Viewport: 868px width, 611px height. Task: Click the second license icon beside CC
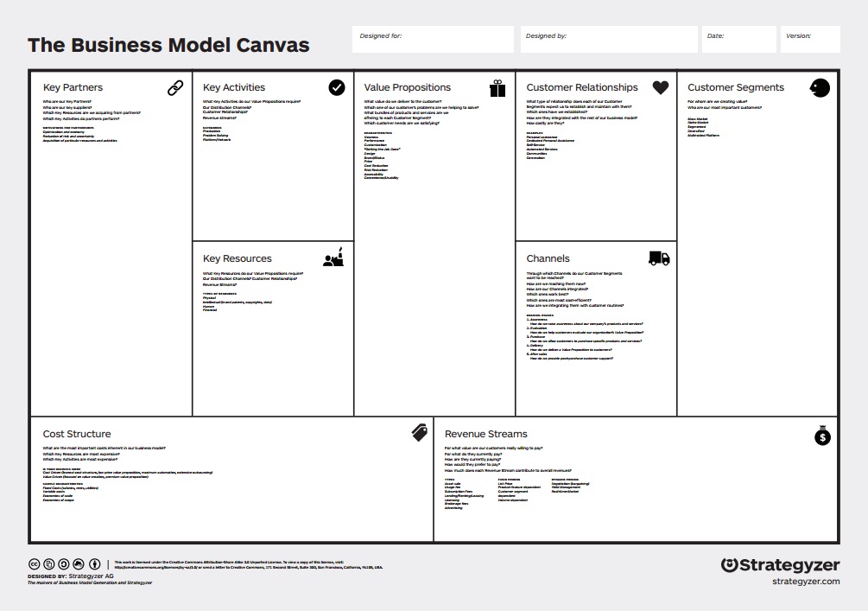point(48,564)
